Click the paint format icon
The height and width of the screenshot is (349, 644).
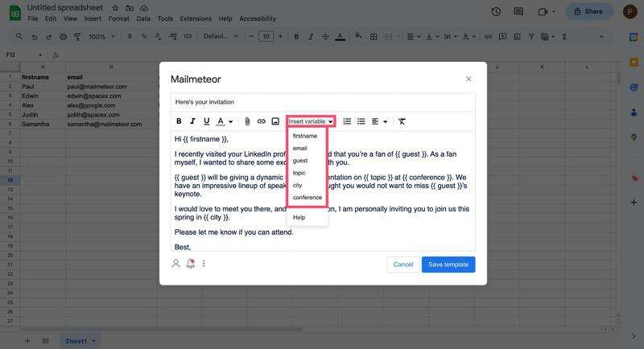point(77,36)
